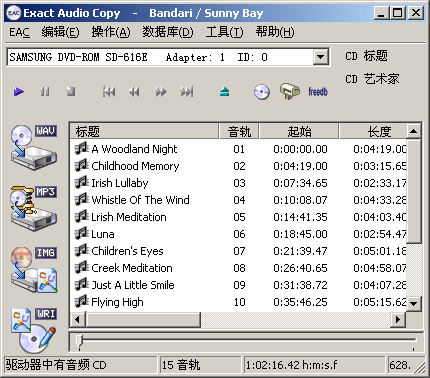
Task: Skip to the previous track
Action: pyautogui.click(x=109, y=91)
